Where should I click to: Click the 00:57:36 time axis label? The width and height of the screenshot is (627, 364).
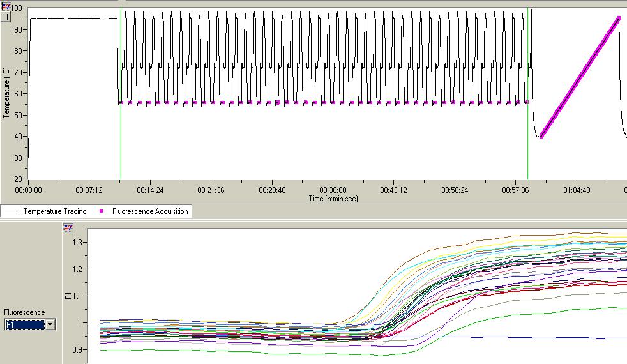[515, 190]
